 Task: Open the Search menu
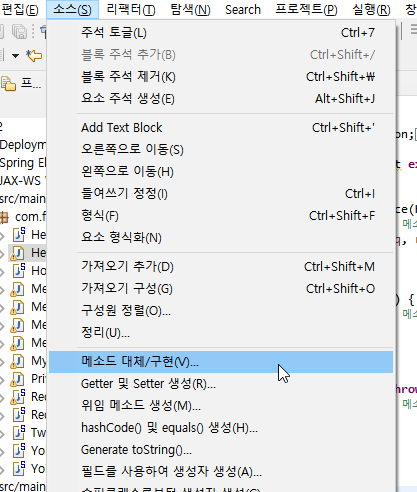tap(243, 10)
